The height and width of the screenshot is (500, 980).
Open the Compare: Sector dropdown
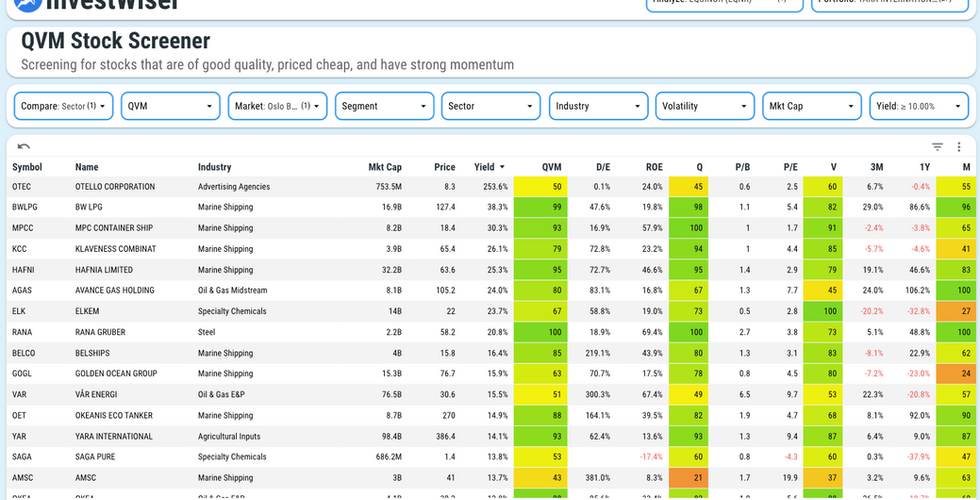tap(64, 106)
